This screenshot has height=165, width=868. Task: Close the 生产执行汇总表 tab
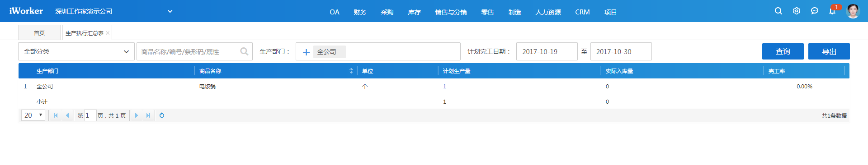pos(108,33)
